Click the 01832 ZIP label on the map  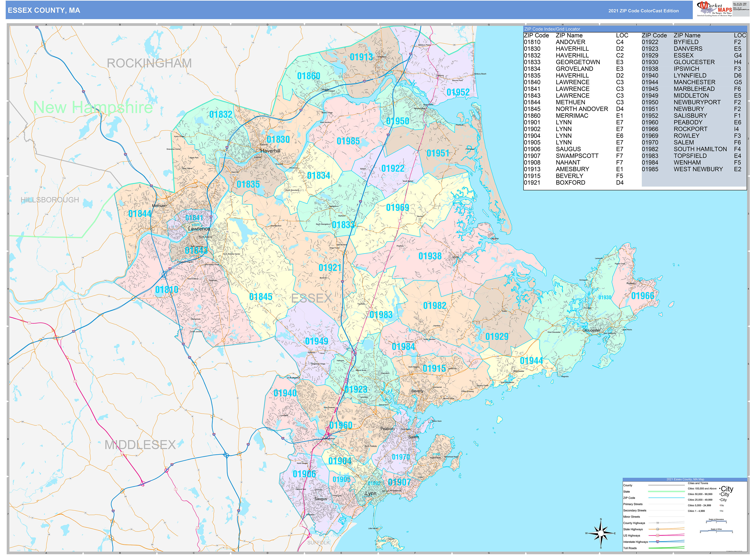coord(221,115)
